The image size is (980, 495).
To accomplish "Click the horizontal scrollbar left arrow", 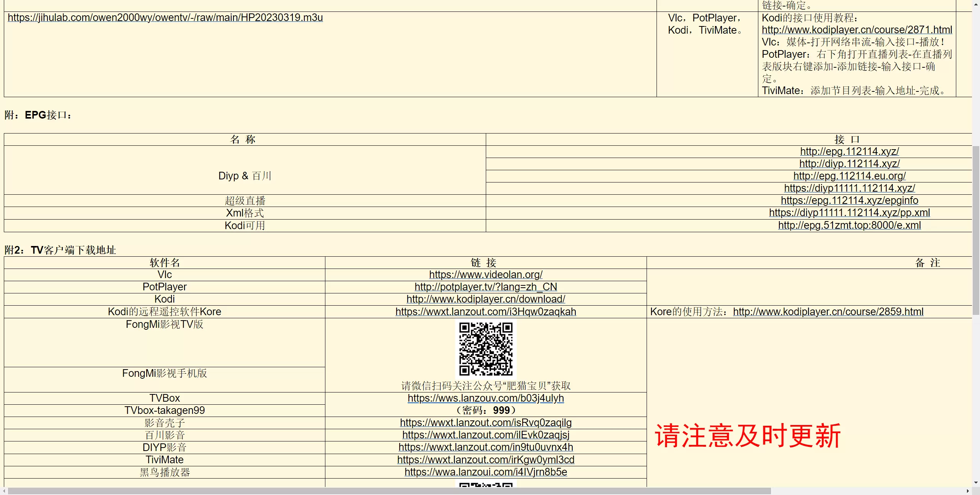I will 4,491.
